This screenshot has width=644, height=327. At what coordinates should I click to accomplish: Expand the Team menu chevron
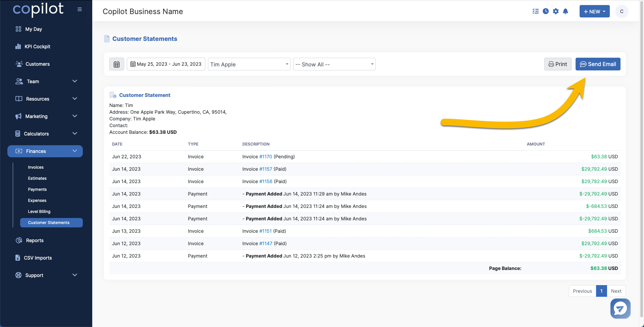(x=75, y=81)
